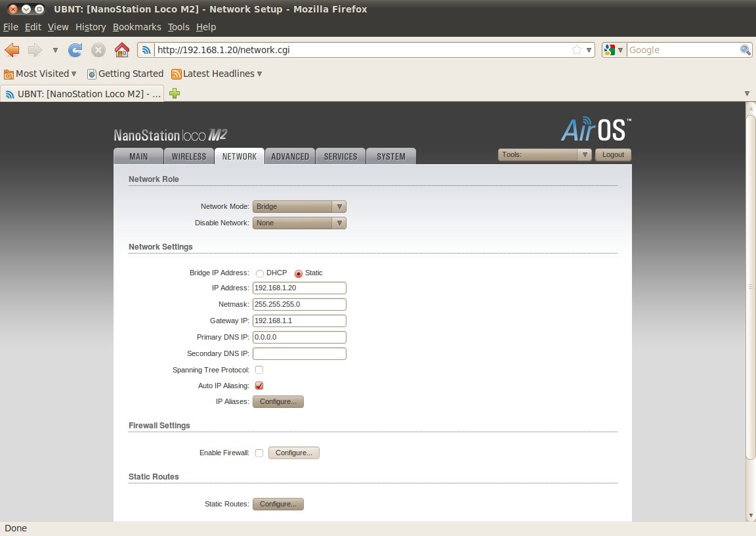
Task: Click the stop loading icon
Action: point(98,50)
